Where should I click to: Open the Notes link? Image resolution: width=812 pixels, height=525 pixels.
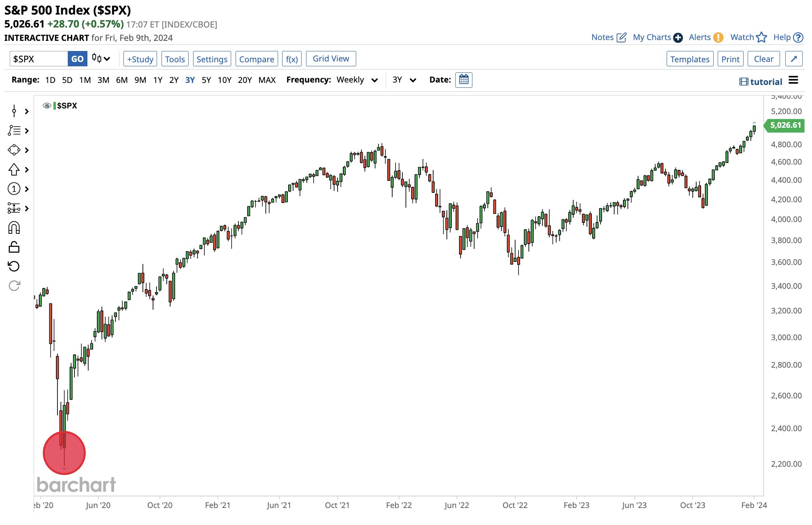[602, 37]
